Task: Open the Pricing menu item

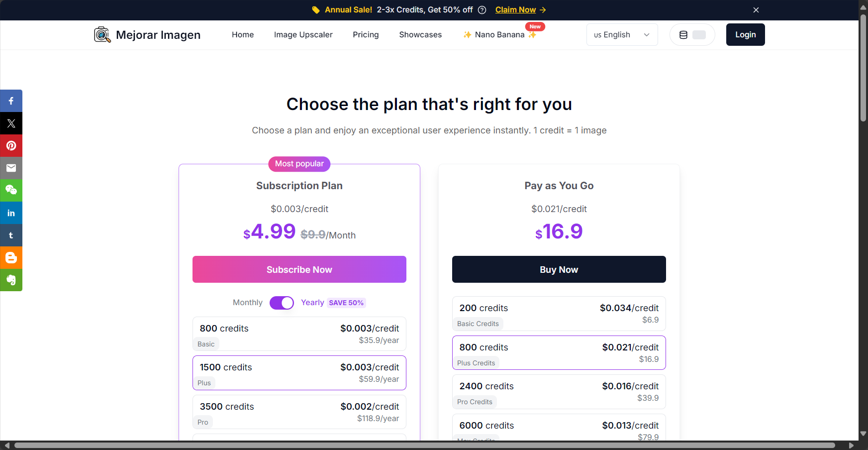Action: click(366, 35)
